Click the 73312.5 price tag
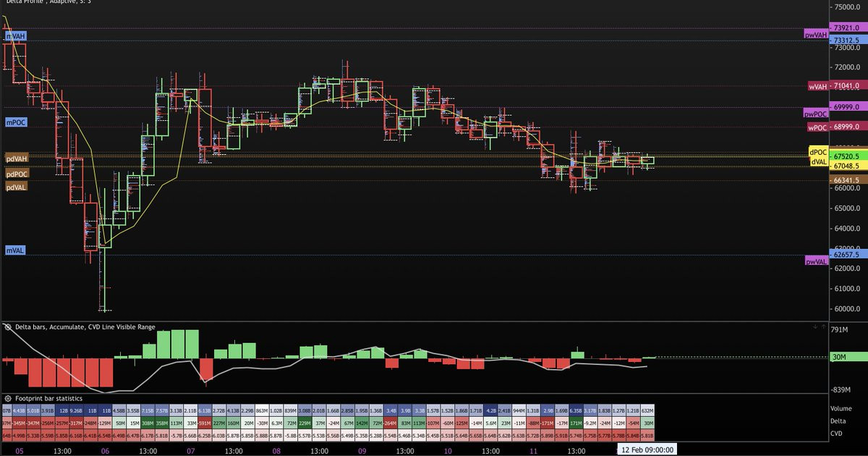 click(x=847, y=41)
